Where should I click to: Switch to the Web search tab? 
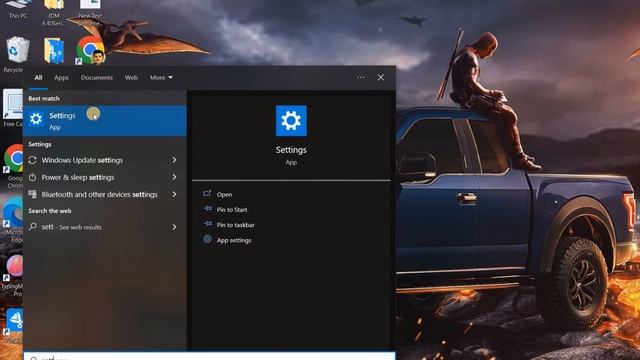(131, 78)
